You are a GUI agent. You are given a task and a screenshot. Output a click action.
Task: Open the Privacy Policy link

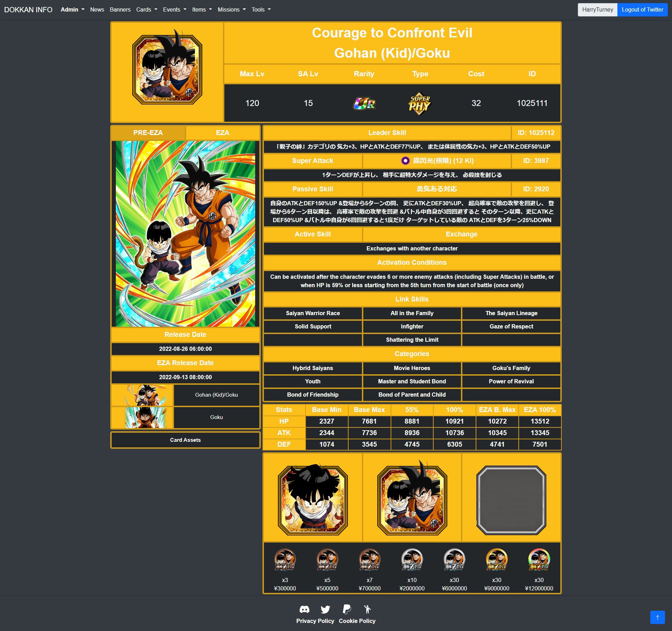pyautogui.click(x=315, y=621)
